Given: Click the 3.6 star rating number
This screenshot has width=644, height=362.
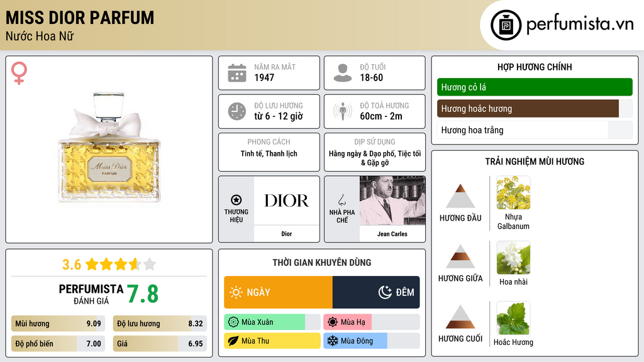Looking at the screenshot, I should pyautogui.click(x=72, y=265).
